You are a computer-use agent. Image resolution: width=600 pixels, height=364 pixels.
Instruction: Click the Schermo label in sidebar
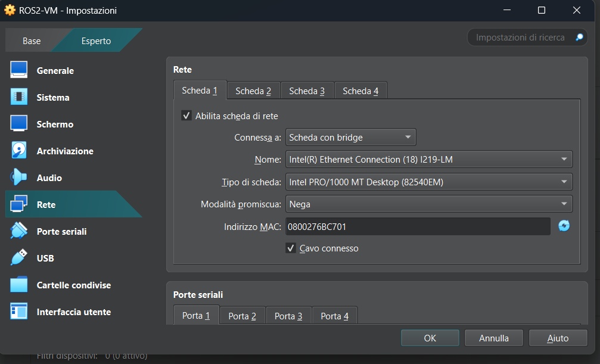(x=55, y=124)
